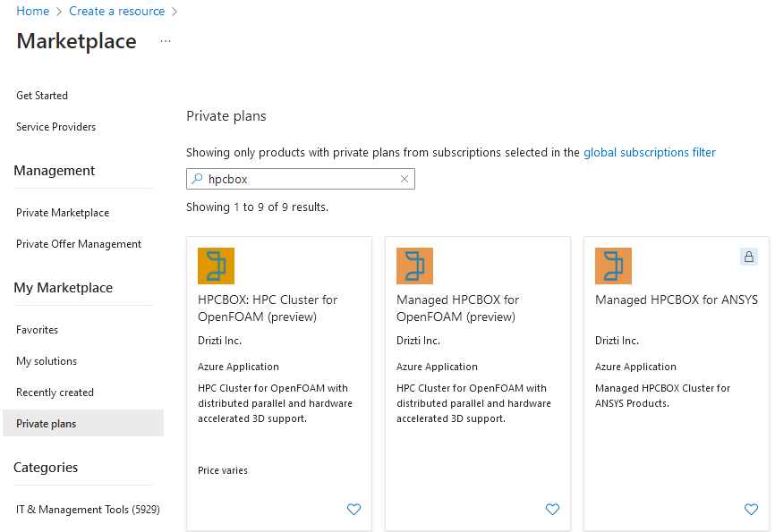Click Drizti Inc. publisher on ANSYS card
Image resolution: width=775 pixels, height=532 pixels.
617,341
